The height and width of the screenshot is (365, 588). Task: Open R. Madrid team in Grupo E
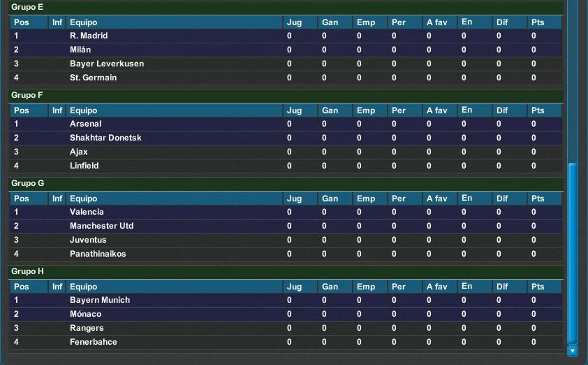click(89, 36)
